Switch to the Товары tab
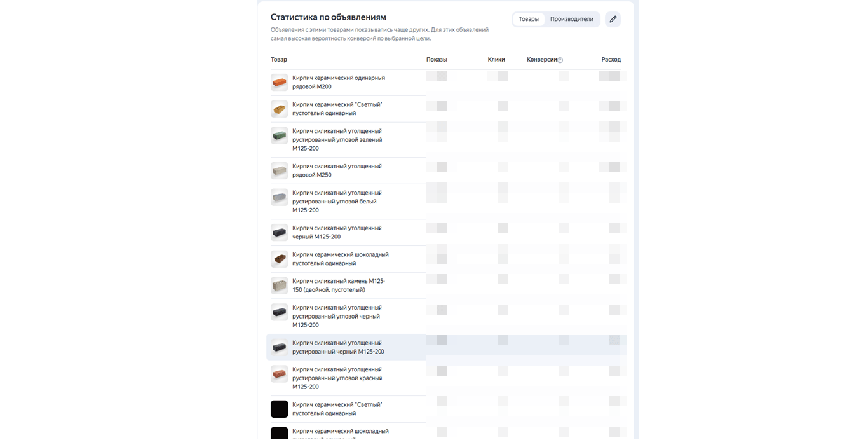Viewport: 868px width, 440px height. tap(529, 19)
